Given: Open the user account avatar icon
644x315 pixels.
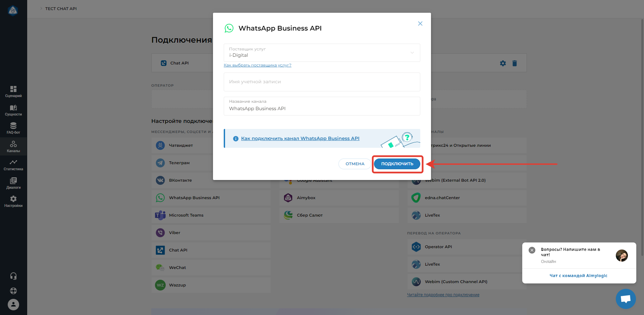Looking at the screenshot, I should 13,305.
